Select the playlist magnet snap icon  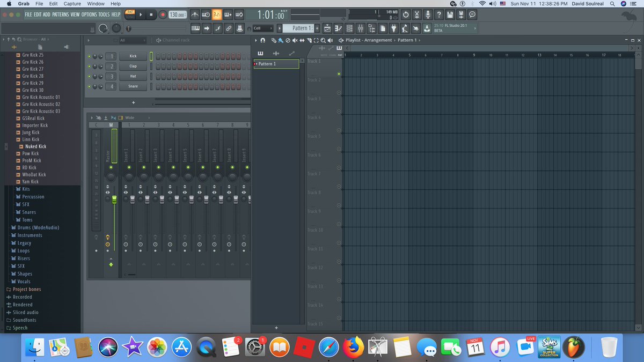click(262, 40)
